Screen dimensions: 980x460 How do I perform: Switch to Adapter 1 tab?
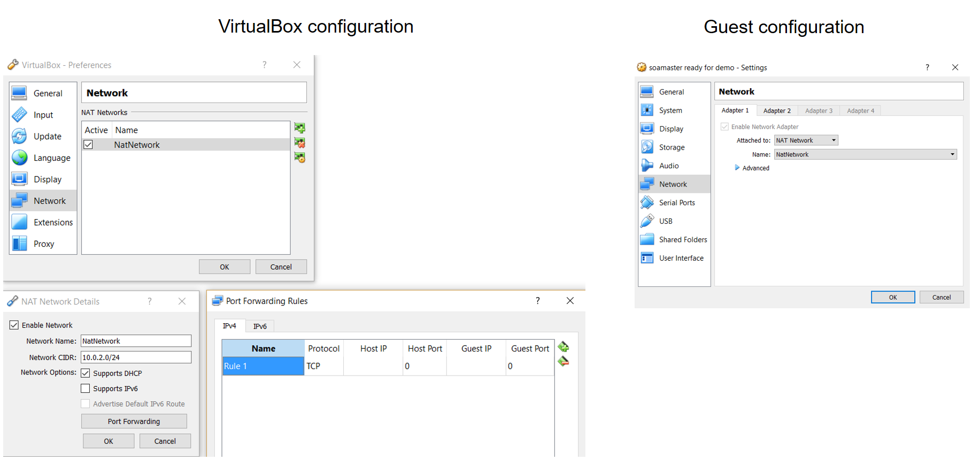735,111
